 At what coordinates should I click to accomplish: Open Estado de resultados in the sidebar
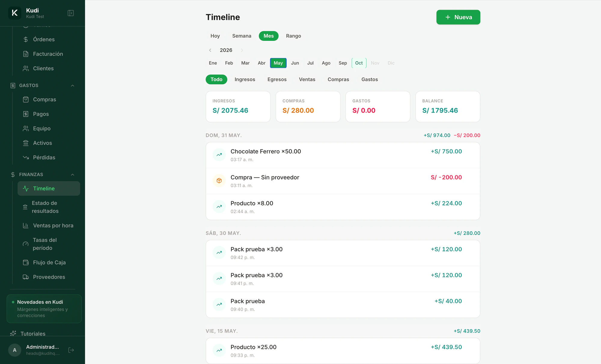click(x=49, y=207)
